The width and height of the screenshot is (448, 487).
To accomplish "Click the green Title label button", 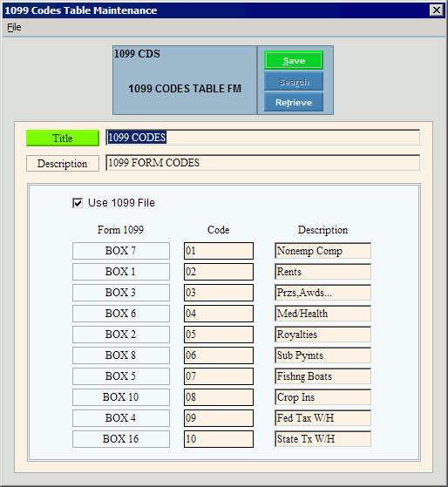I will 63,138.
